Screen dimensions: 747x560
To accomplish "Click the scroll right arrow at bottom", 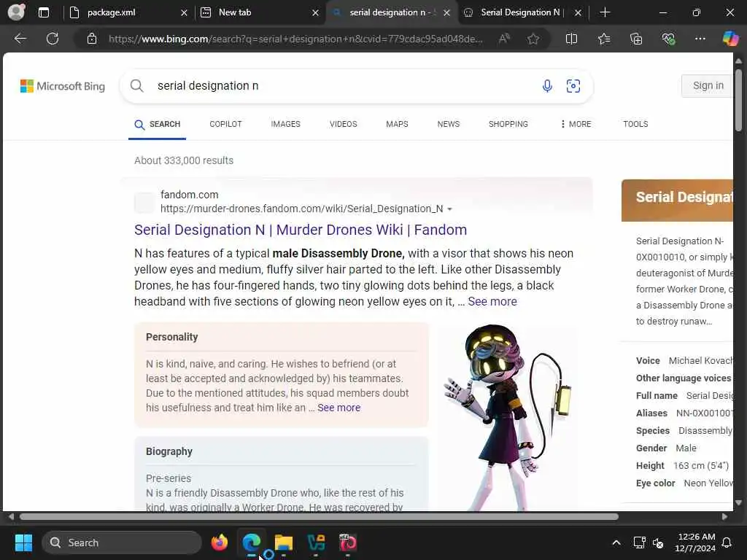I will (x=724, y=517).
